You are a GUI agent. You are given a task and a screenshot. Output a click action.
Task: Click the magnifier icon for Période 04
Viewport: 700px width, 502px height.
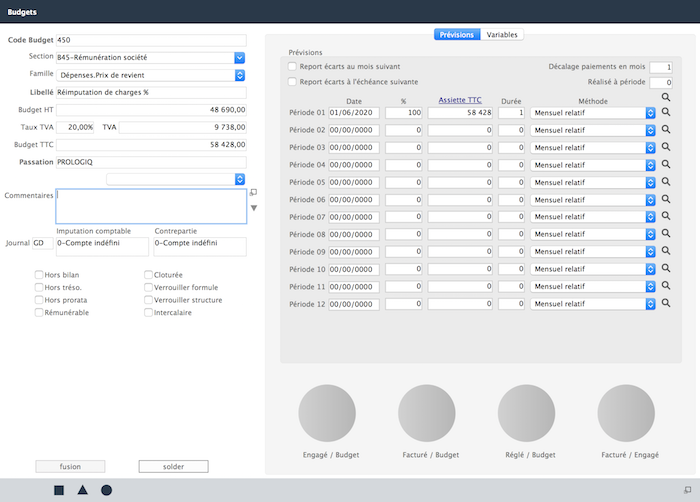click(666, 164)
